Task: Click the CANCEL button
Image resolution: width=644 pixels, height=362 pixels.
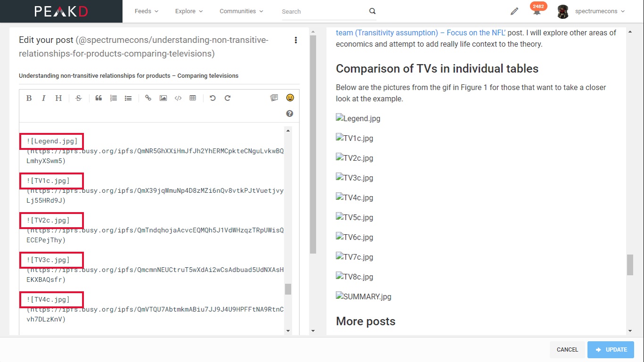Action: tap(567, 350)
